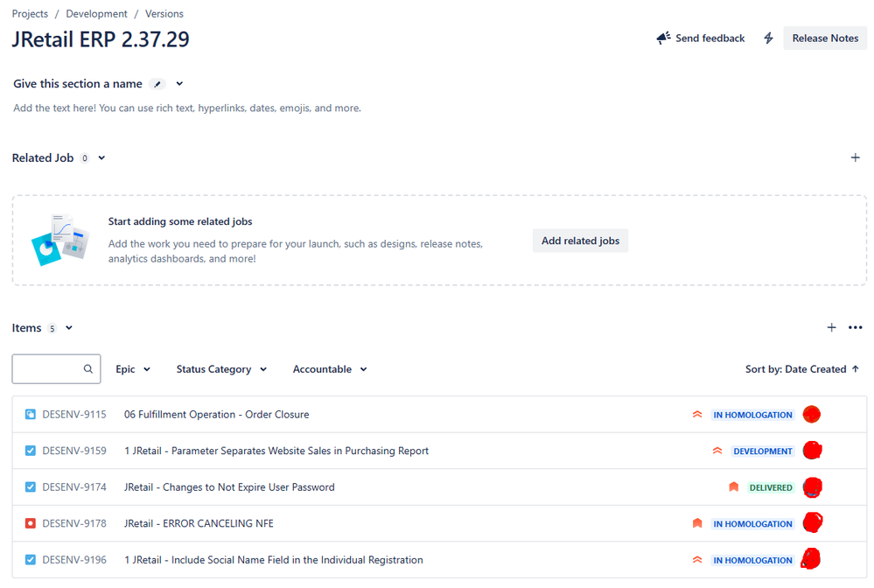Image resolution: width=874 pixels, height=588 pixels.
Task: Open assignee avatar for DESENV-9196
Action: [811, 559]
